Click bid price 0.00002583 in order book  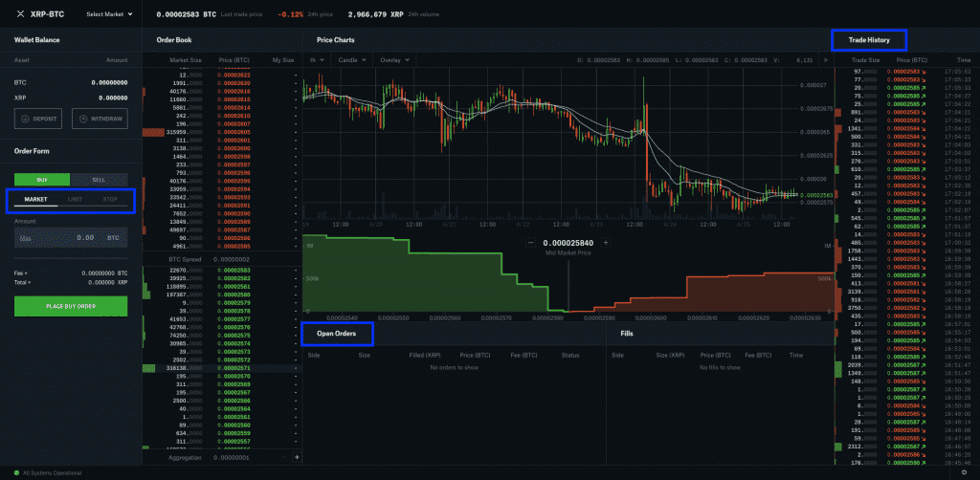pos(234,271)
